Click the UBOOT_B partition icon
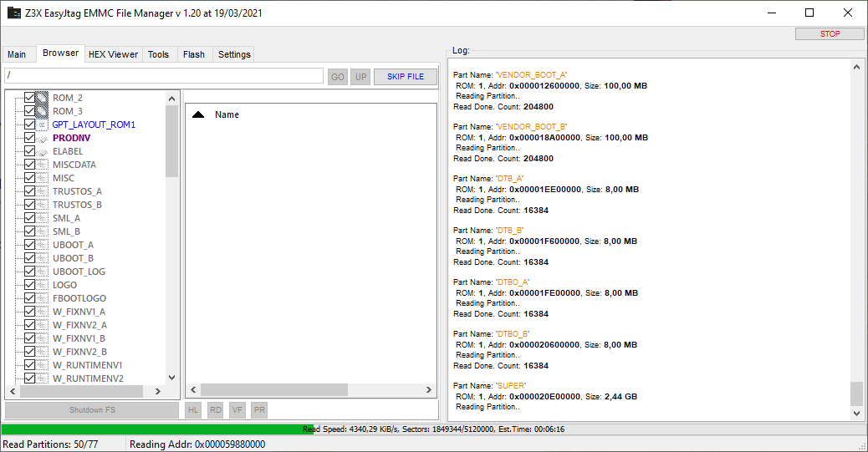The height and width of the screenshot is (452, 868). (42, 258)
